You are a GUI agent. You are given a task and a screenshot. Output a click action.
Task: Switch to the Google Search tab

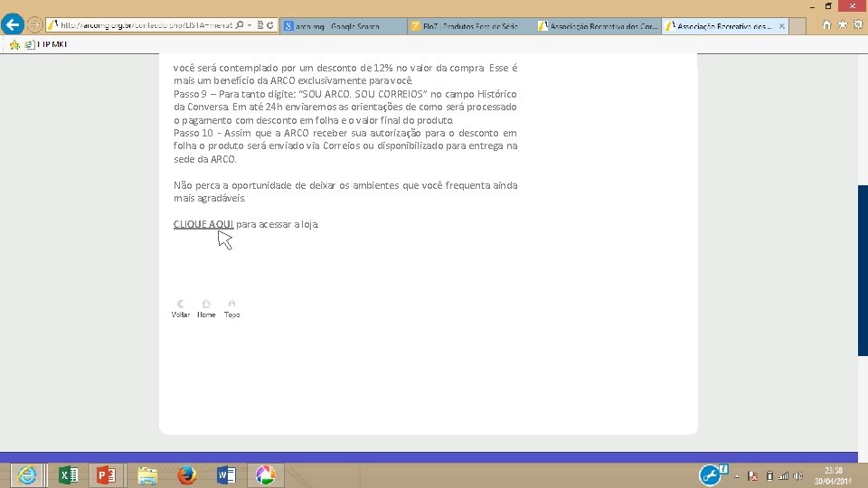tap(344, 26)
